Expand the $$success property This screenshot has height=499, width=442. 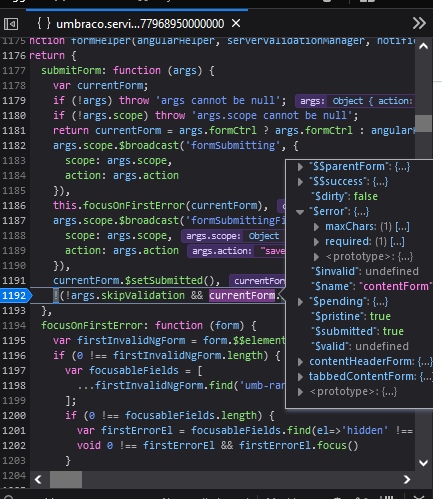pos(300,182)
